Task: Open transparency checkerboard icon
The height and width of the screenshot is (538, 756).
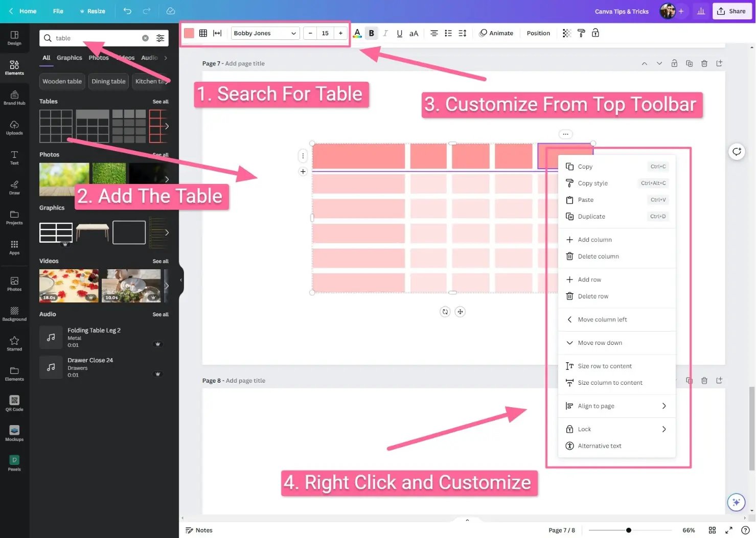Action: coord(566,33)
